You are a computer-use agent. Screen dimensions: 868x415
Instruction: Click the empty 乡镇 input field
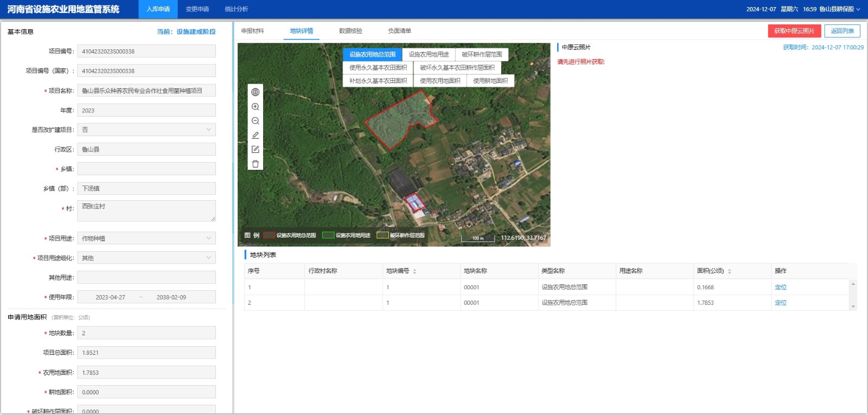[146, 169]
